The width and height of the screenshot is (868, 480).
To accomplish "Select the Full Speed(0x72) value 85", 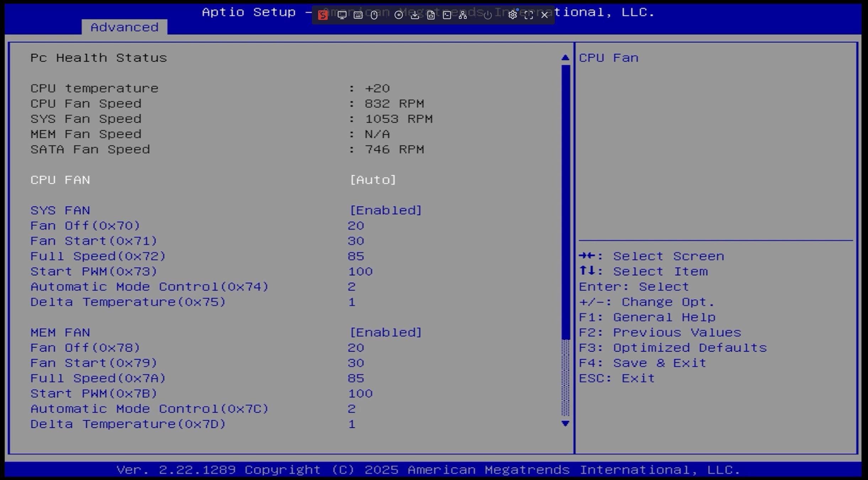I will coord(356,256).
